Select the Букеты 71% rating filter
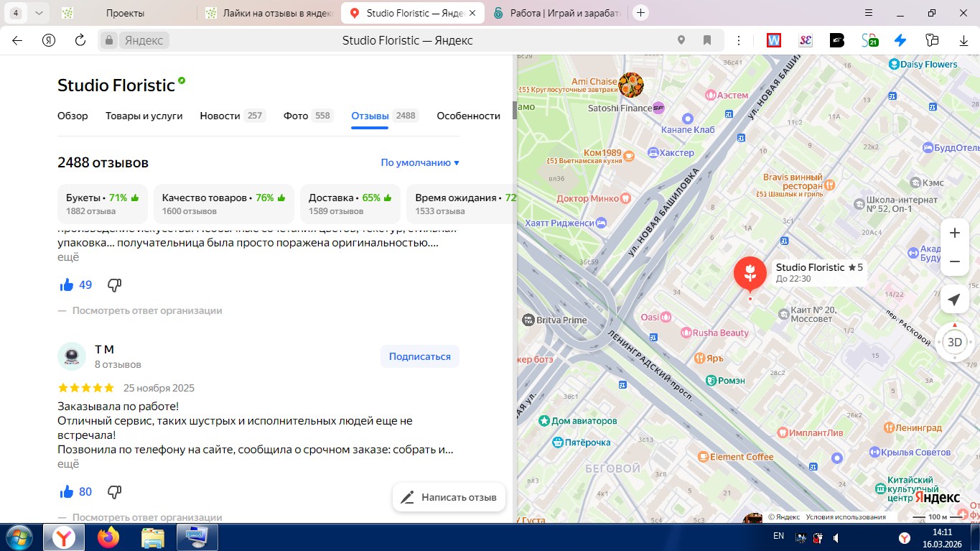This screenshot has width=980, height=551. point(102,204)
